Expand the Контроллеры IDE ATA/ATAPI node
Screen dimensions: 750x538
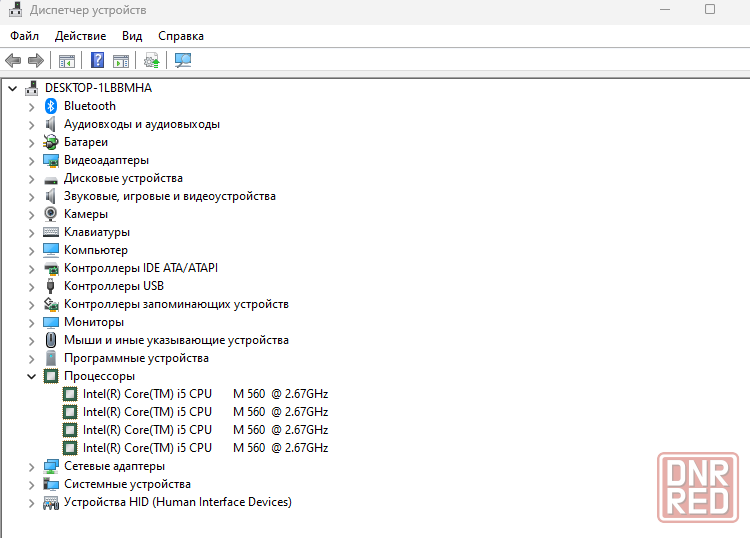32,269
